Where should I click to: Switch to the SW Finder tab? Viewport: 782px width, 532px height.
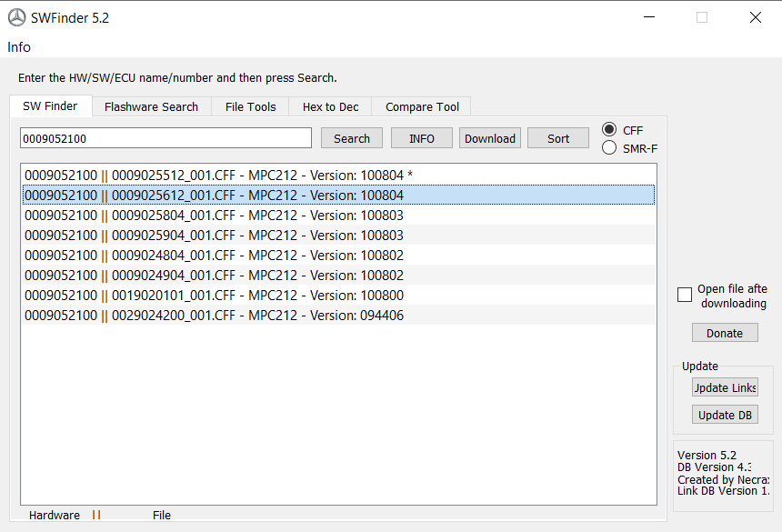[x=50, y=106]
